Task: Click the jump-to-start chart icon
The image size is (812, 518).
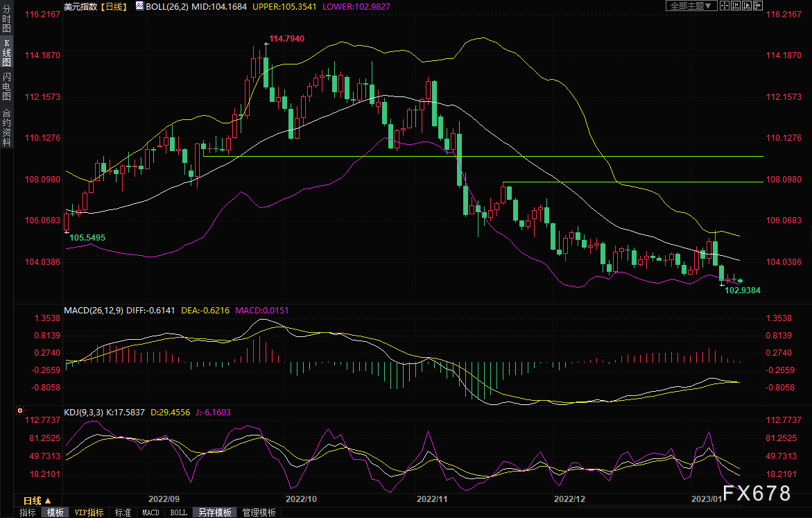Action: 736,6
